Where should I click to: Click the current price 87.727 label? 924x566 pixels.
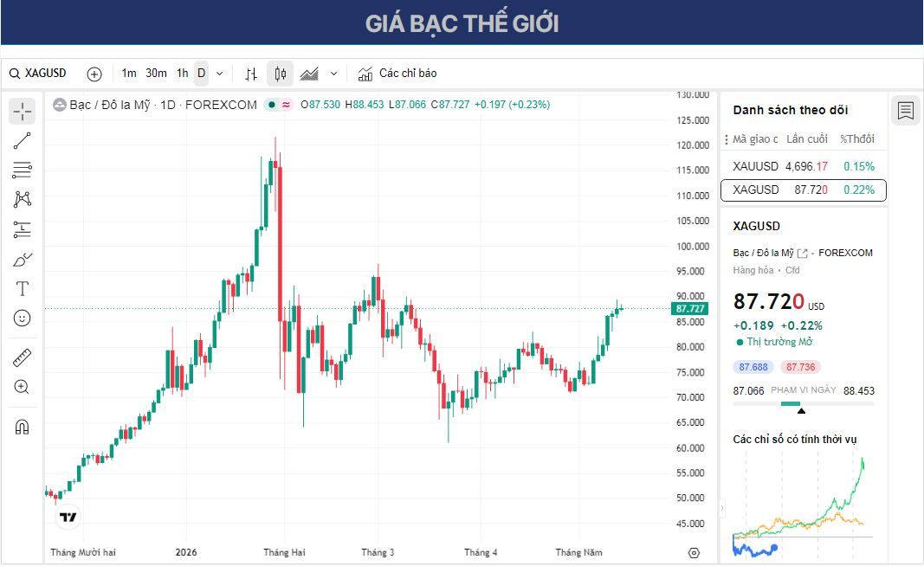tap(689, 309)
